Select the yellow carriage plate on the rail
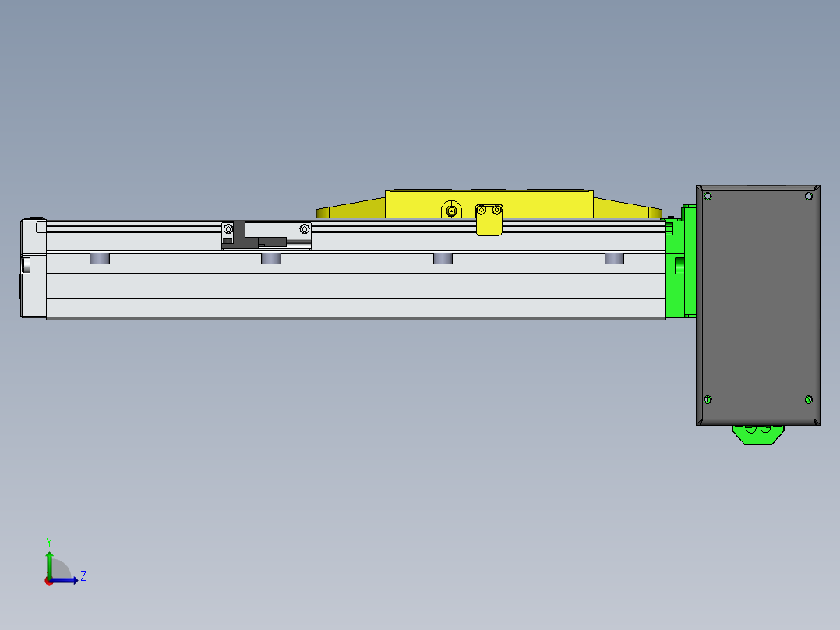Viewport: 840px width, 630px height. [x=489, y=204]
